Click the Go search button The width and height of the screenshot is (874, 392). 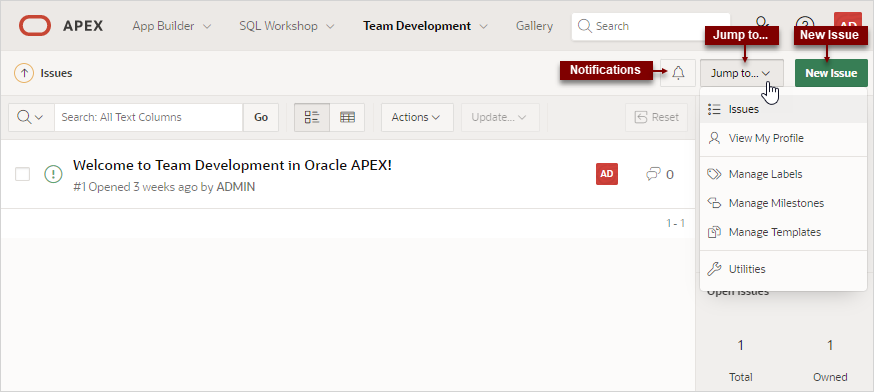(x=261, y=117)
